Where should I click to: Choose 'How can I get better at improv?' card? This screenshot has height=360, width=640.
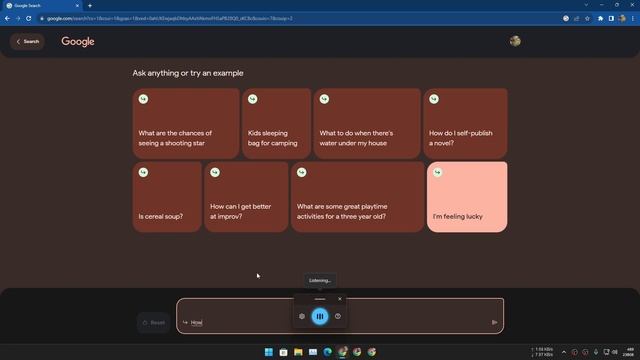coord(246,197)
